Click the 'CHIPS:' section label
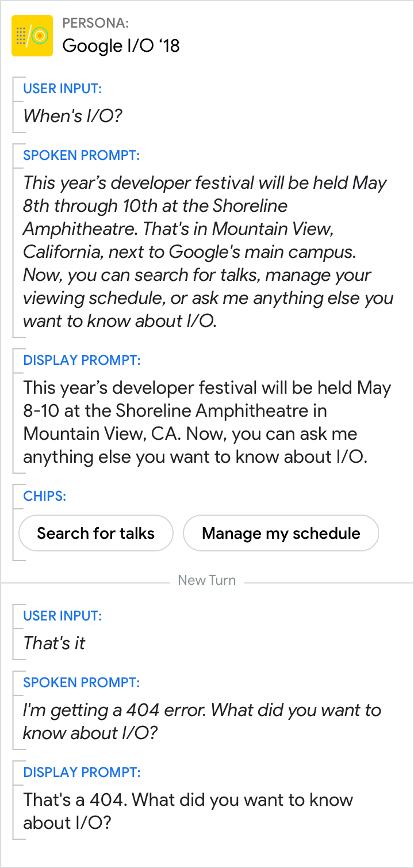414x868 pixels. [x=44, y=496]
